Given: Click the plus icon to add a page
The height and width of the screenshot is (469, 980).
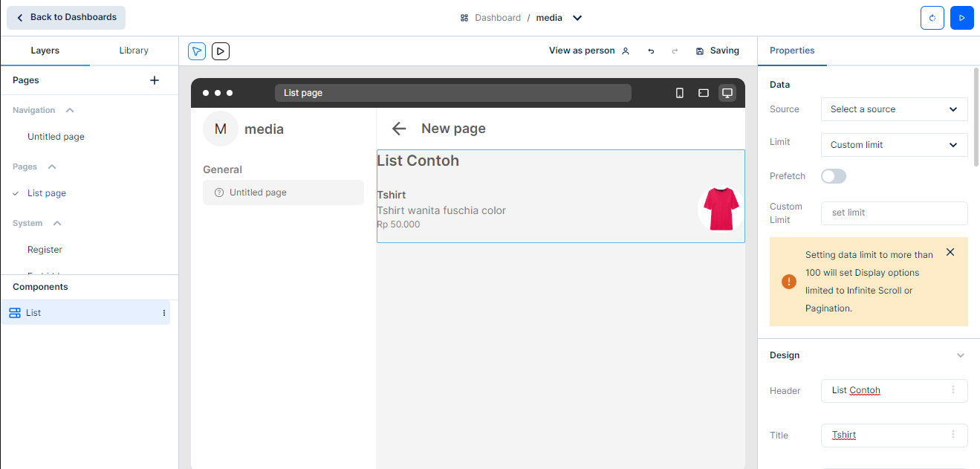Looking at the screenshot, I should point(155,80).
